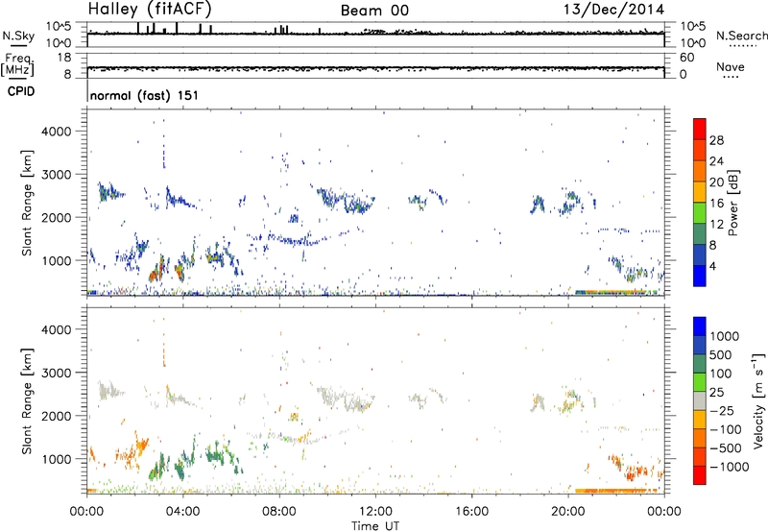Pick the light green Velocity segment between 25 and 100

(x=700, y=382)
